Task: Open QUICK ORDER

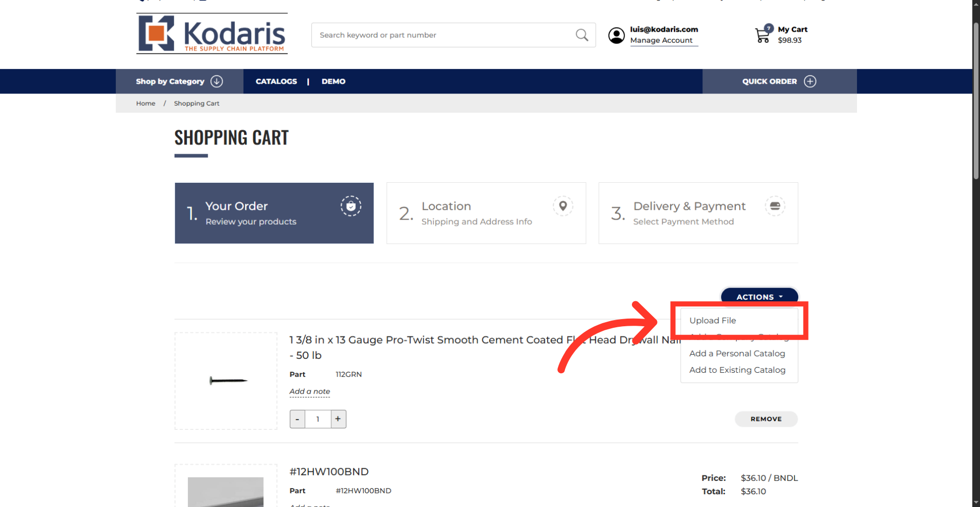Action: [779, 81]
